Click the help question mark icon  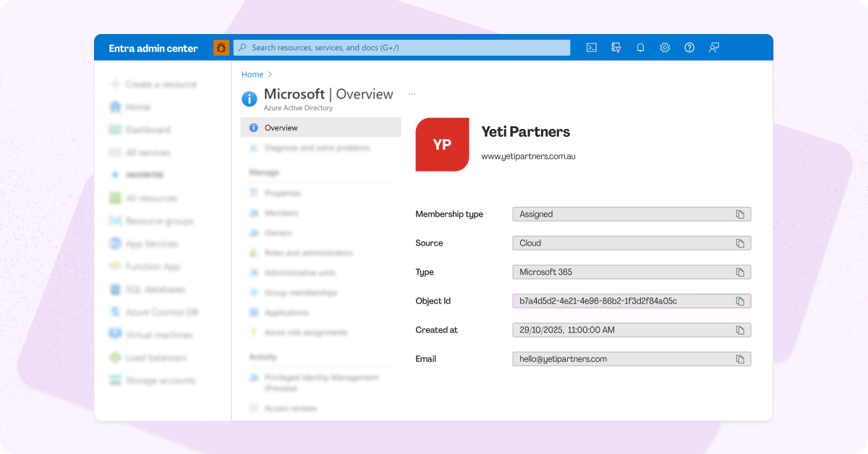(x=689, y=48)
